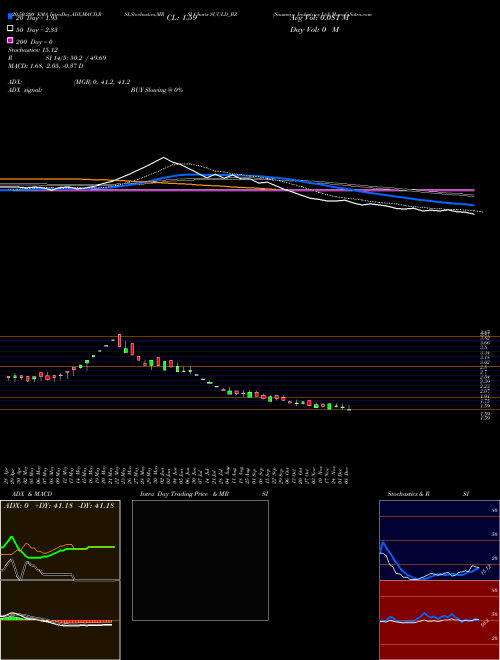The width and height of the screenshot is (500, 660).
Task: Select the '(MGR) 0, 41.2, 41.2' ADX values
Action: coord(101,82)
